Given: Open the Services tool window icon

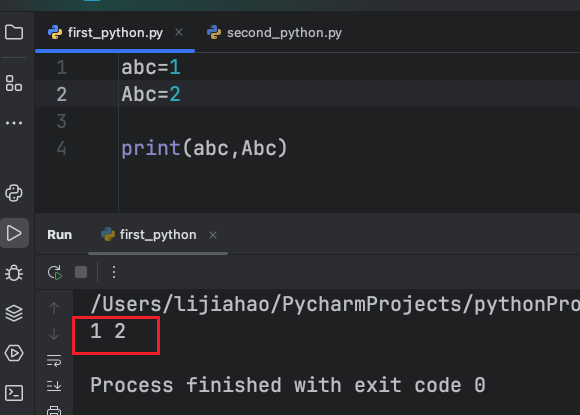Looking at the screenshot, I should click(14, 353).
